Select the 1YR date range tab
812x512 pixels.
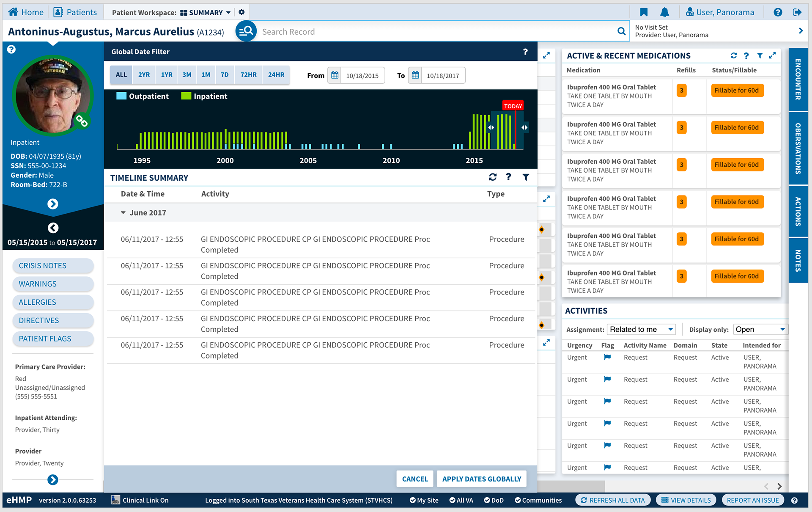coord(167,74)
